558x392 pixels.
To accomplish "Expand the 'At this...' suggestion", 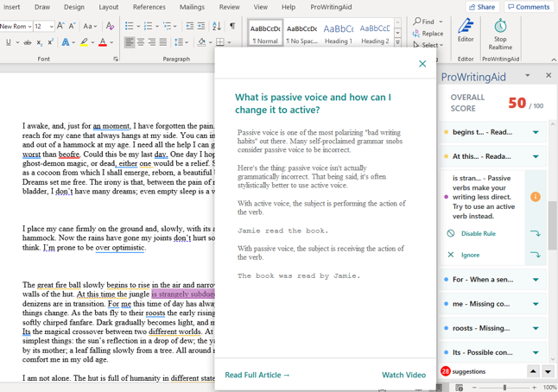I will [x=536, y=156].
